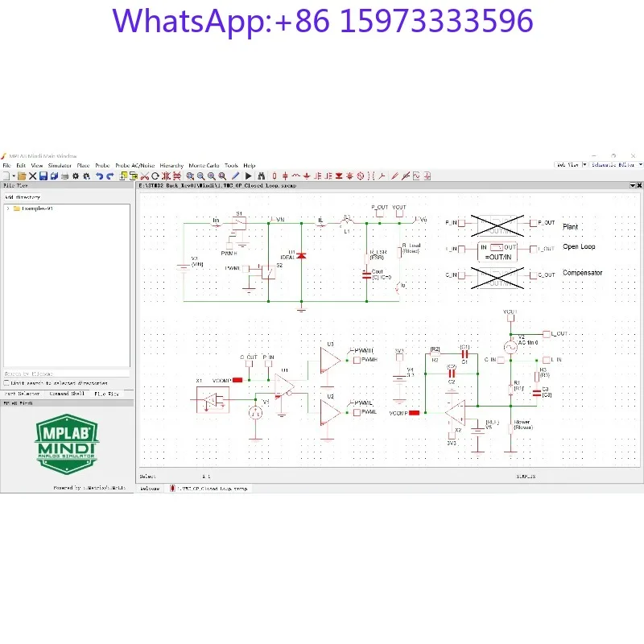Place a ground symbol from toolbar
644x644 pixels.
(x=307, y=176)
